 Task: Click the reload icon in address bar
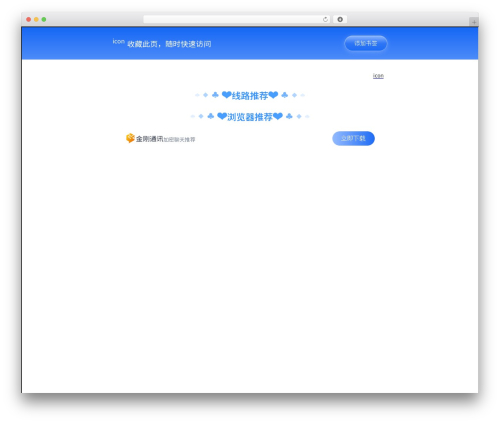325,20
